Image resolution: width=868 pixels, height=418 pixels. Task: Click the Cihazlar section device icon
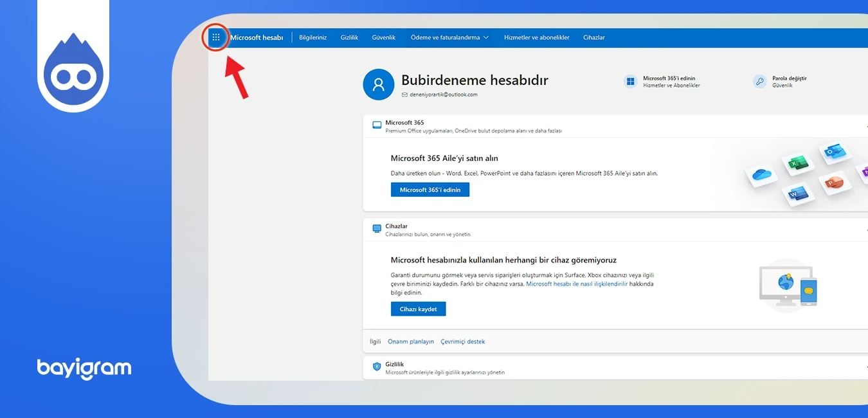point(377,229)
